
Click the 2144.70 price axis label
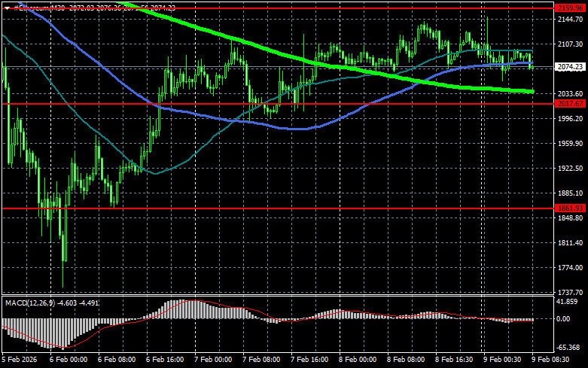tap(570, 19)
